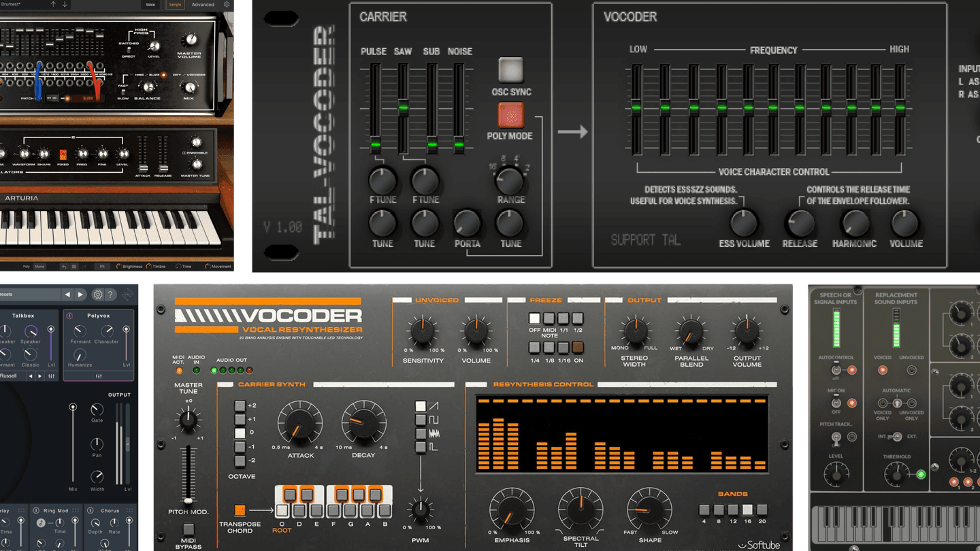Image resolution: width=980 pixels, height=551 pixels.
Task: Click the Ring Mod tempo sync note icon
Action: (41, 522)
